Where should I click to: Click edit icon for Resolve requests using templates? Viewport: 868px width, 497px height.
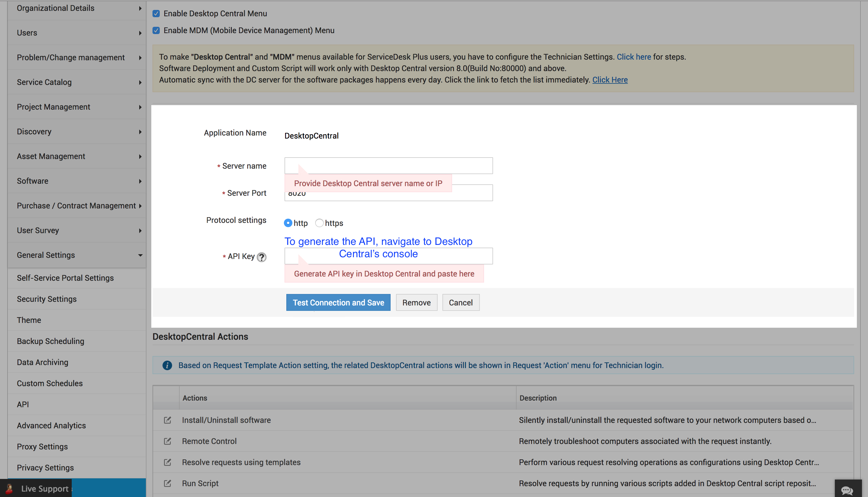pyautogui.click(x=167, y=462)
